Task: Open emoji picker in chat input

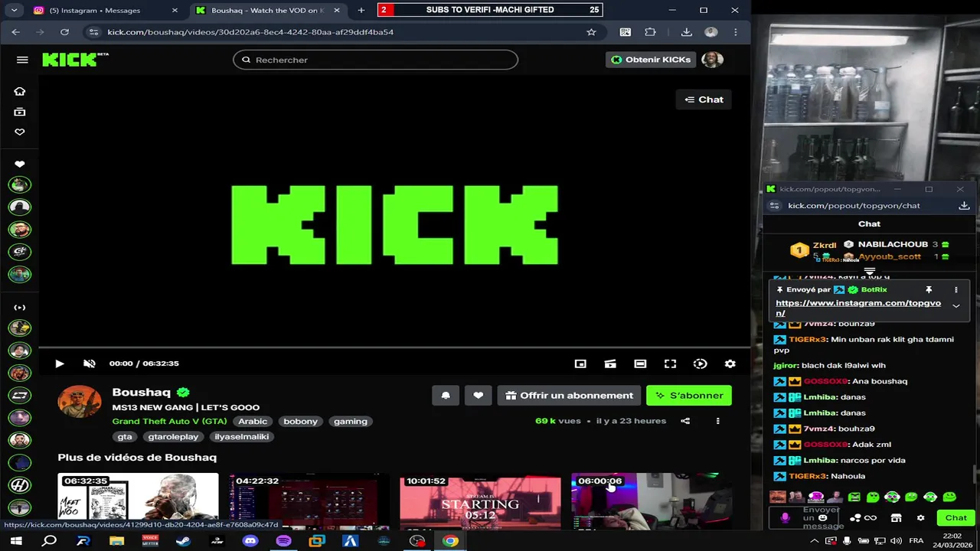Action: coord(823,518)
